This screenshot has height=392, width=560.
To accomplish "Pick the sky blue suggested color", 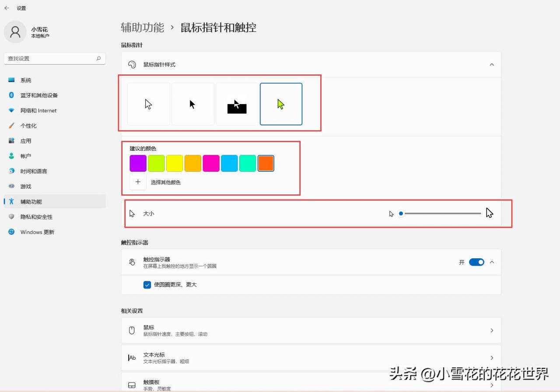I will point(229,163).
